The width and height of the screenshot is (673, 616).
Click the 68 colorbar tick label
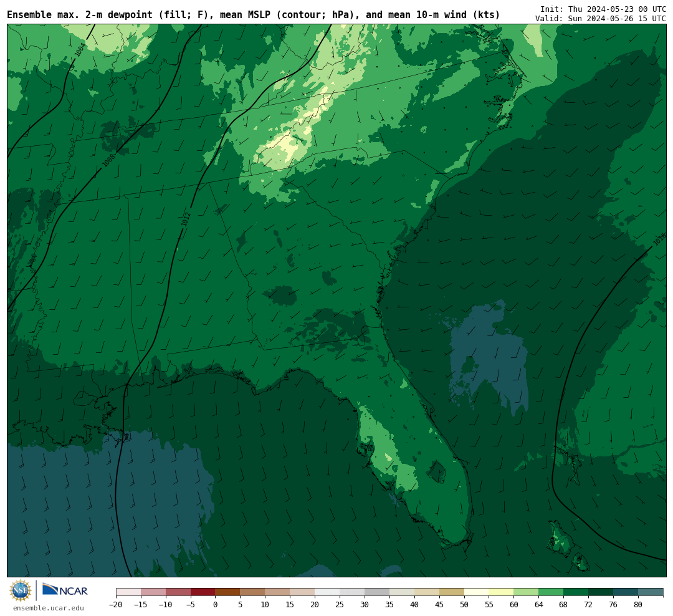pyautogui.click(x=563, y=604)
